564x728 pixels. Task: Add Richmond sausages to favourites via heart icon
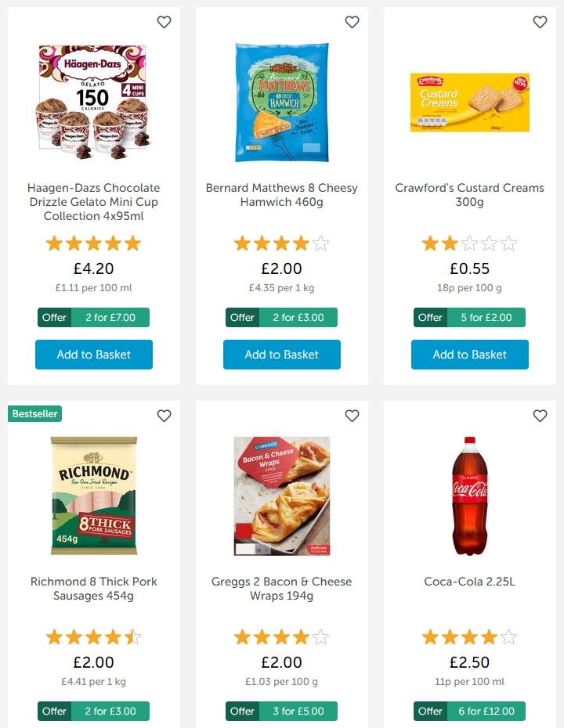click(164, 416)
